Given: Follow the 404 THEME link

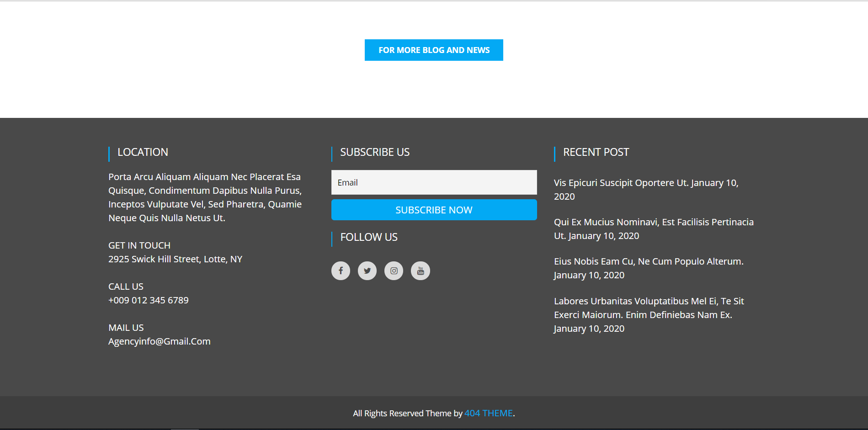Looking at the screenshot, I should coord(488,413).
